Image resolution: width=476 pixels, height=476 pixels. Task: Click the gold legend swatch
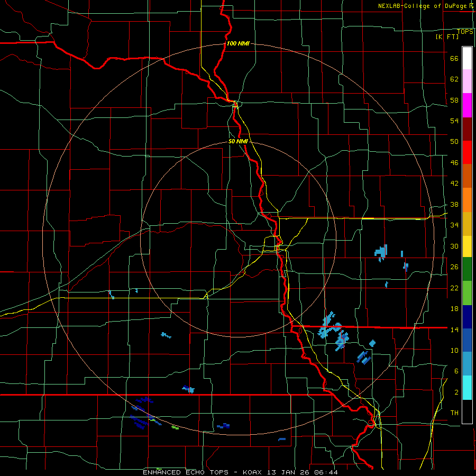click(x=467, y=224)
